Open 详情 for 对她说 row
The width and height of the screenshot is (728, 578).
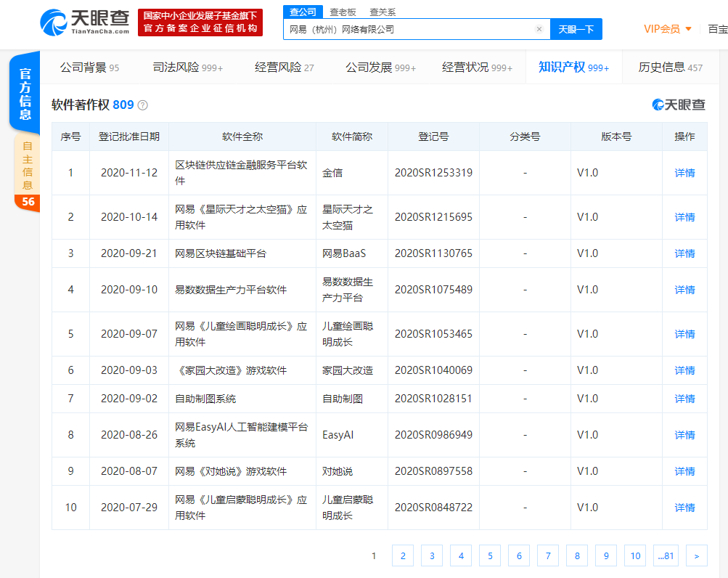click(x=684, y=471)
